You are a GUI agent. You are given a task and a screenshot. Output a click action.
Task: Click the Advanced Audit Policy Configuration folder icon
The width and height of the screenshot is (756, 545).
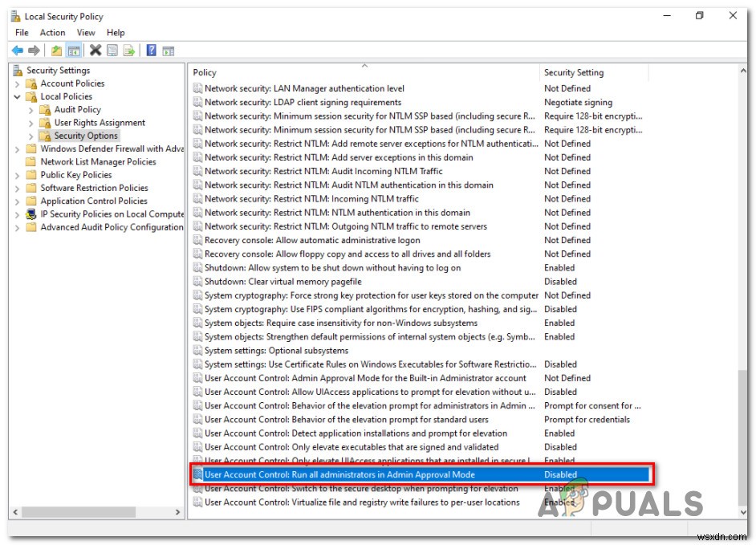tap(31, 226)
